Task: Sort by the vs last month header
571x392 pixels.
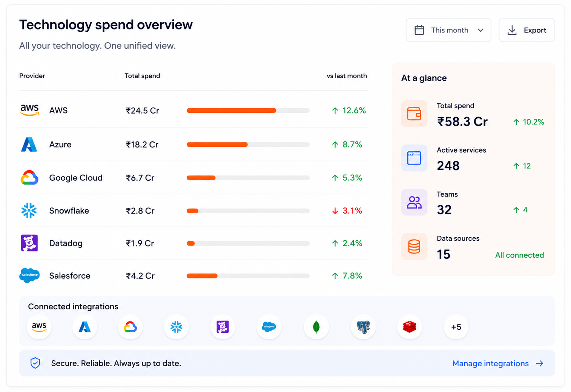Action: 347,76
